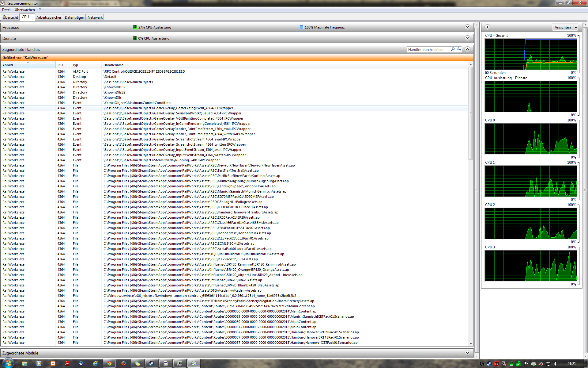
Task: Hide the graphs pane with arrow button
Action: pos(488,27)
